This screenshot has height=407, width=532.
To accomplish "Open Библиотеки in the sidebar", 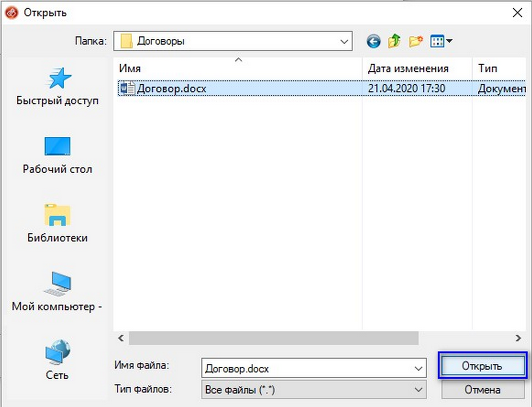I will [58, 223].
